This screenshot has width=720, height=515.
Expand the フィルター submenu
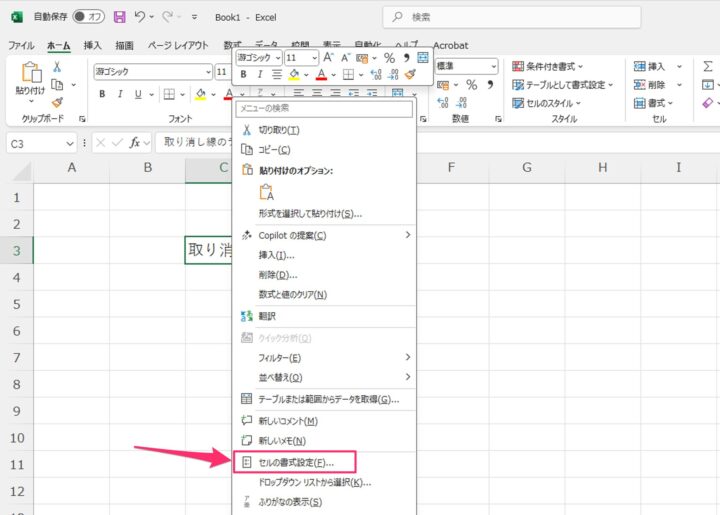click(408, 357)
